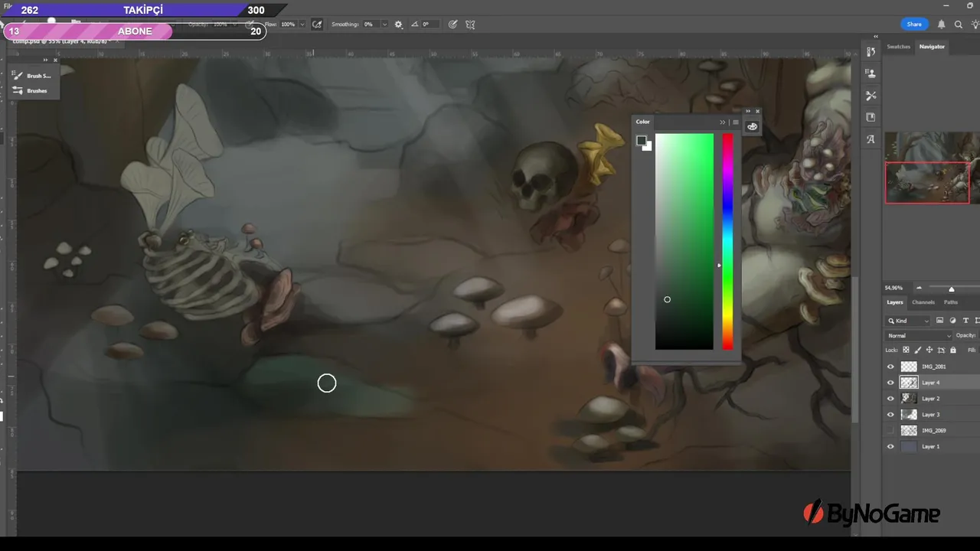Click the foreground color swatch

(x=641, y=140)
